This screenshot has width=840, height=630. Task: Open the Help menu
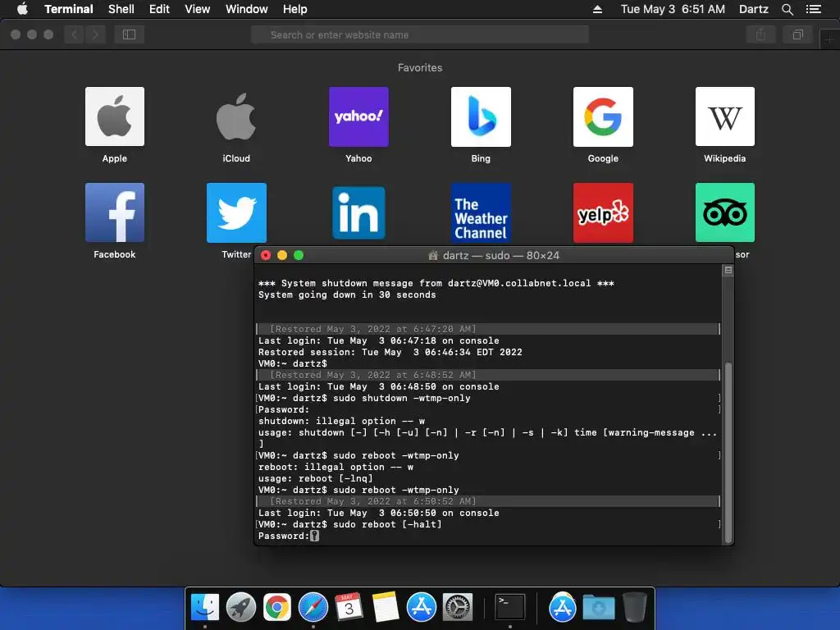coord(295,9)
